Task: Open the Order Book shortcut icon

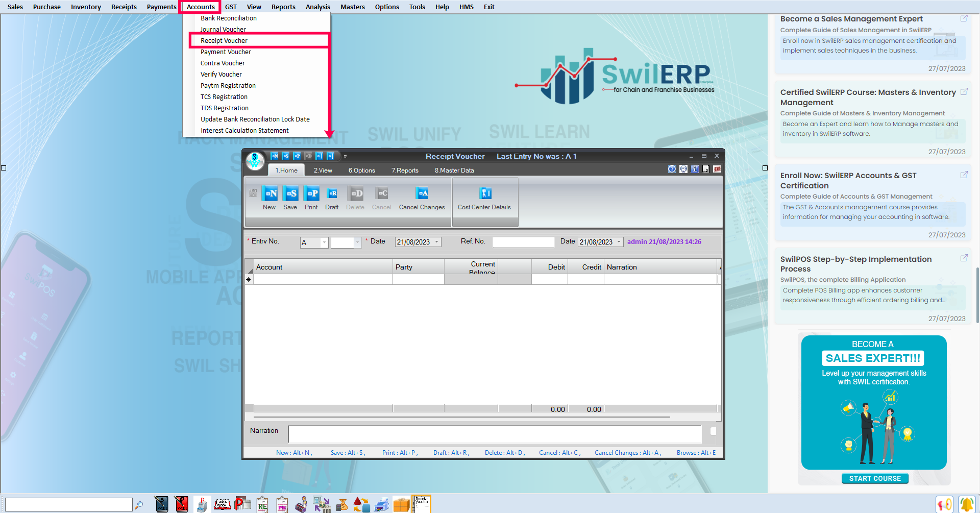Action: click(x=222, y=504)
